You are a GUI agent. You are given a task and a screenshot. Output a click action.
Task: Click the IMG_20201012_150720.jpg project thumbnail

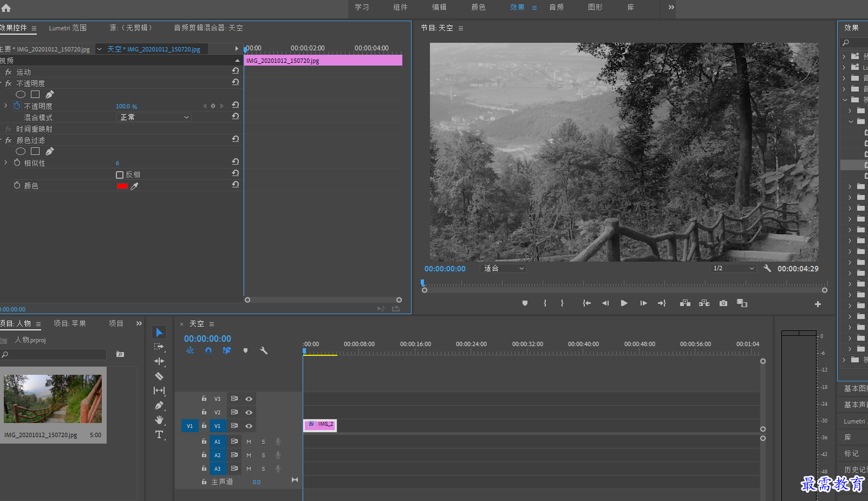53,399
